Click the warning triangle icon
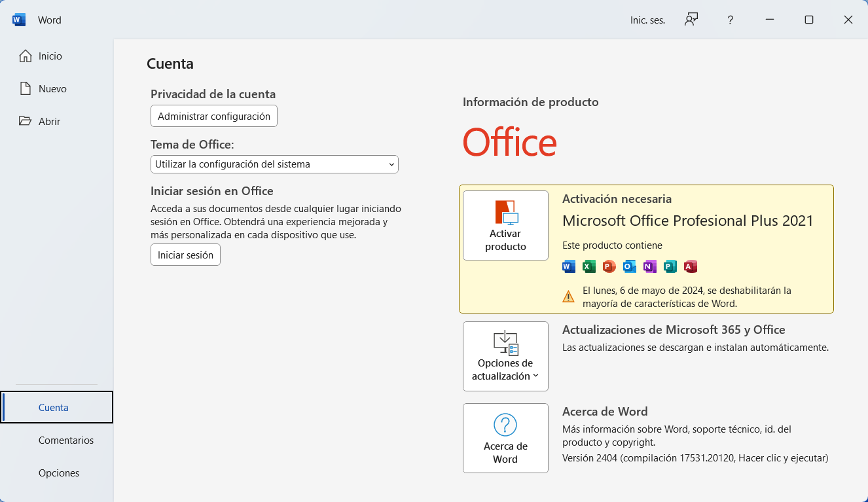This screenshot has width=868, height=502. [x=568, y=296]
